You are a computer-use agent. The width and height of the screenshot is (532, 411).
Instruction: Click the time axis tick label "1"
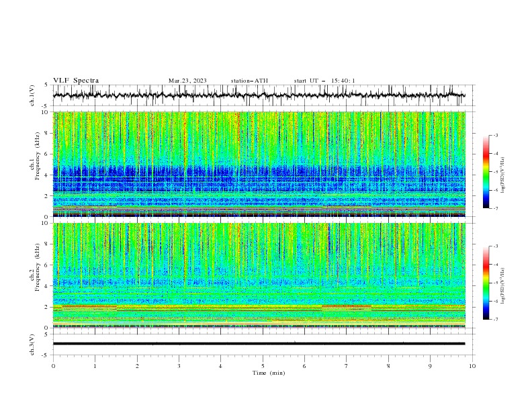coord(95,366)
